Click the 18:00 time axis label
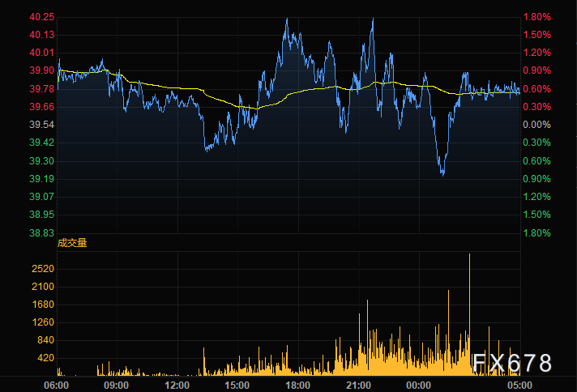Screen dimensions: 577x392 coord(297,386)
